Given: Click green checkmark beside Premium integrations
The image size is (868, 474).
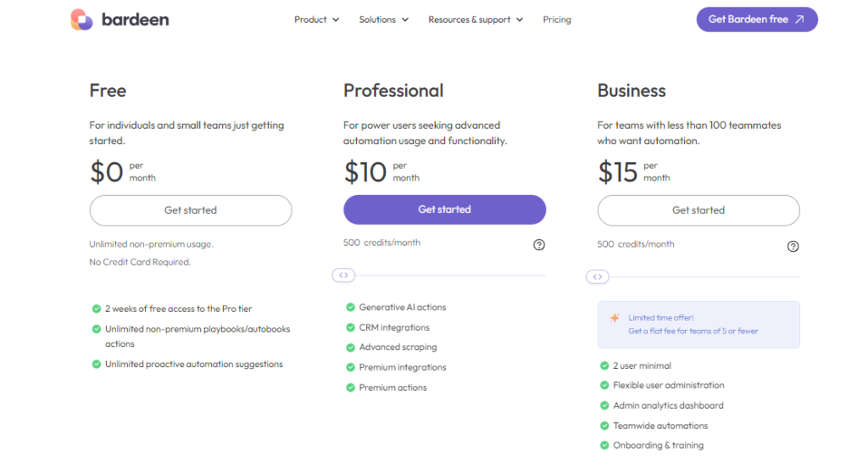Looking at the screenshot, I should click(x=350, y=367).
